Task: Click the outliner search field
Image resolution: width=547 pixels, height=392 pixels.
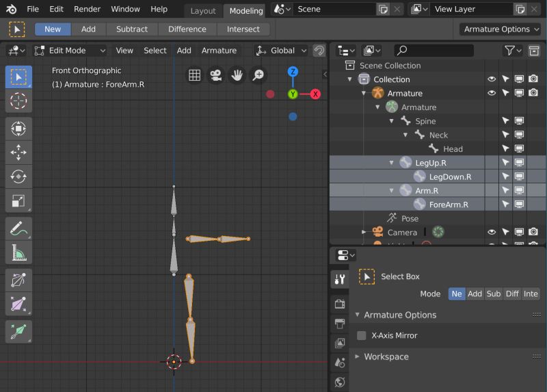Action: pos(433,51)
